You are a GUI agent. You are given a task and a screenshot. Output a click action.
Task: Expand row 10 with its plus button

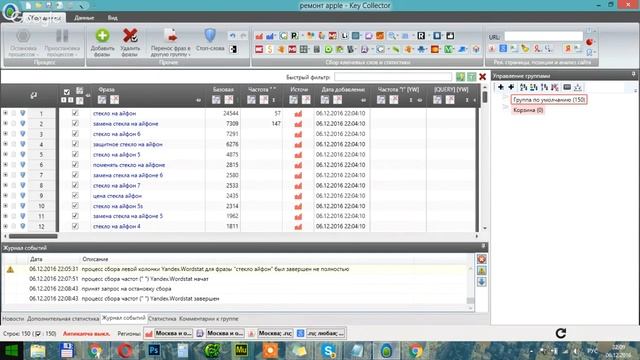pos(6,206)
